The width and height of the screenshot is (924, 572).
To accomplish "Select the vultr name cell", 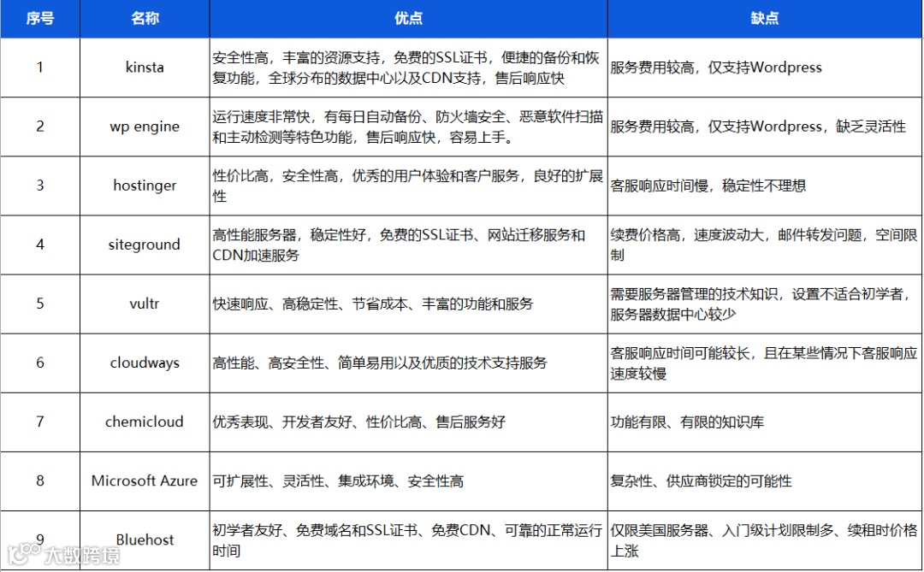I will point(144,304).
